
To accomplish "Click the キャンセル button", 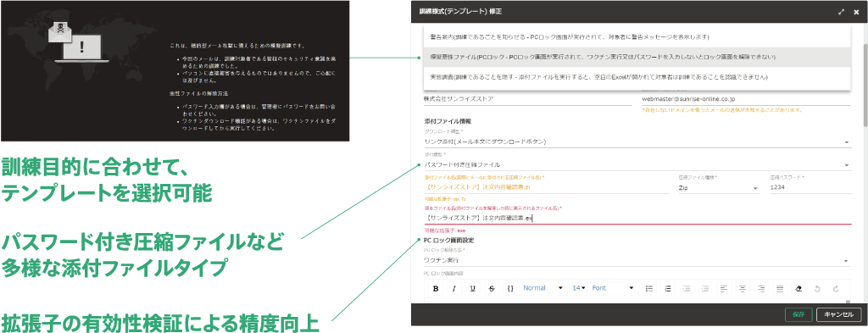I will (x=838, y=314).
